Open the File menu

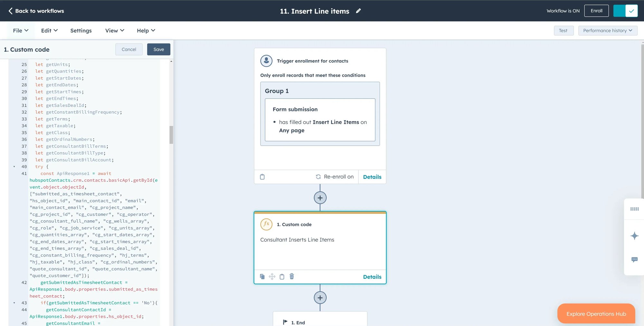(20, 30)
